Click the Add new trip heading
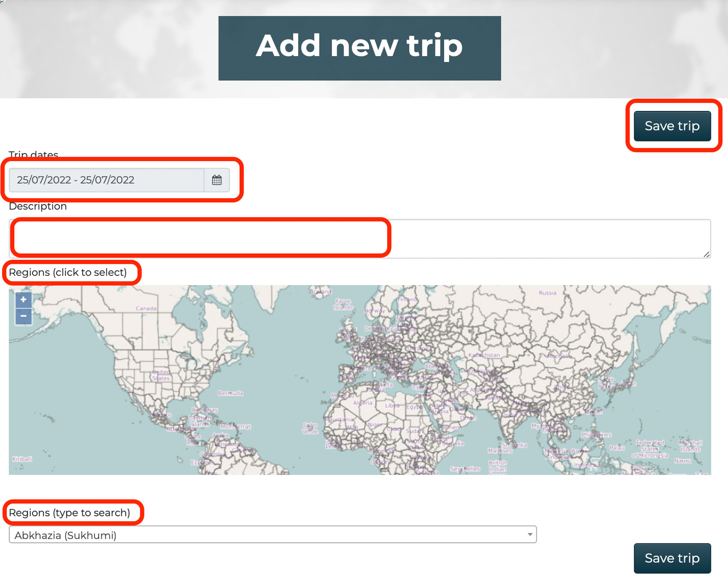The width and height of the screenshot is (728, 582). pyautogui.click(x=359, y=46)
